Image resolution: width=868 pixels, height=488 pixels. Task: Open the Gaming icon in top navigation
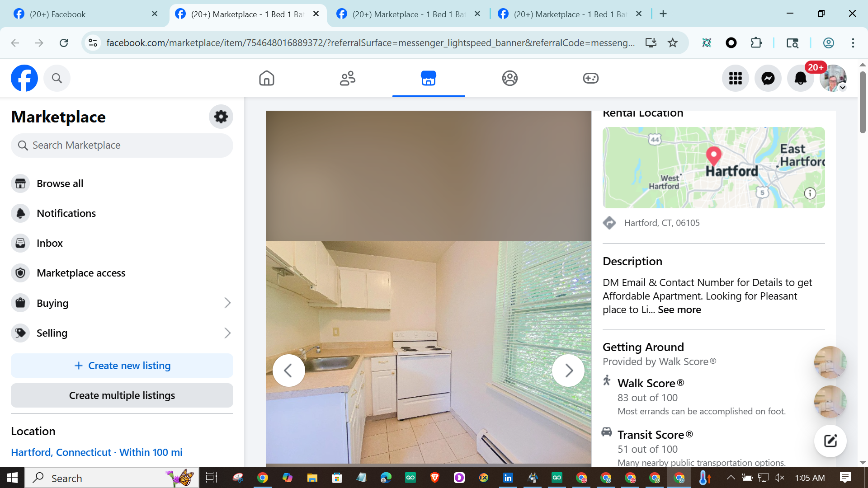click(x=590, y=78)
